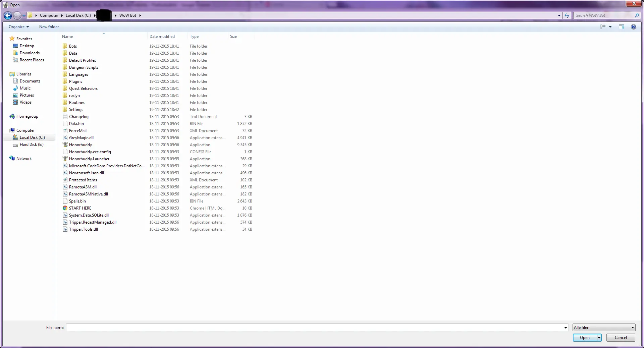Select the Changelog text document icon
The width and height of the screenshot is (644, 348).
(x=65, y=116)
